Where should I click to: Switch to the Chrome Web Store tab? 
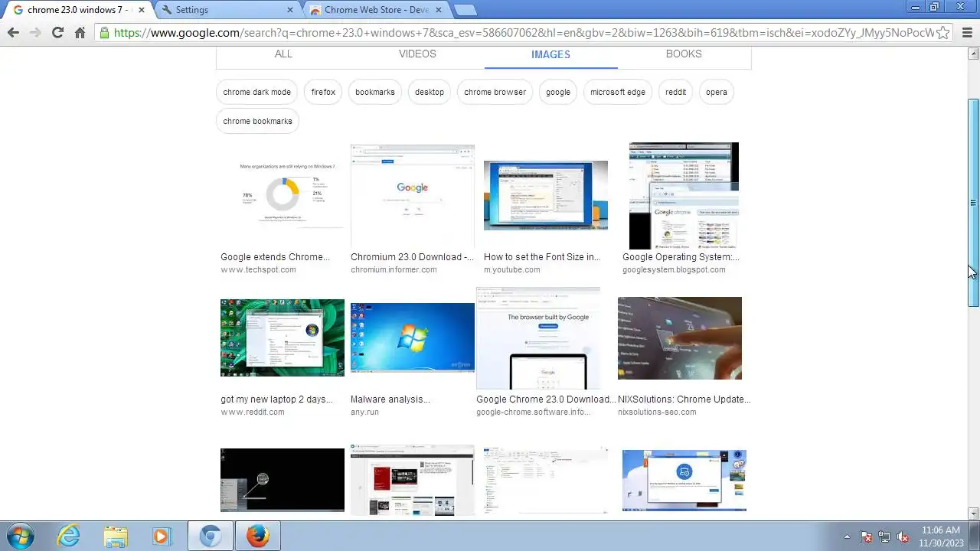point(375,10)
